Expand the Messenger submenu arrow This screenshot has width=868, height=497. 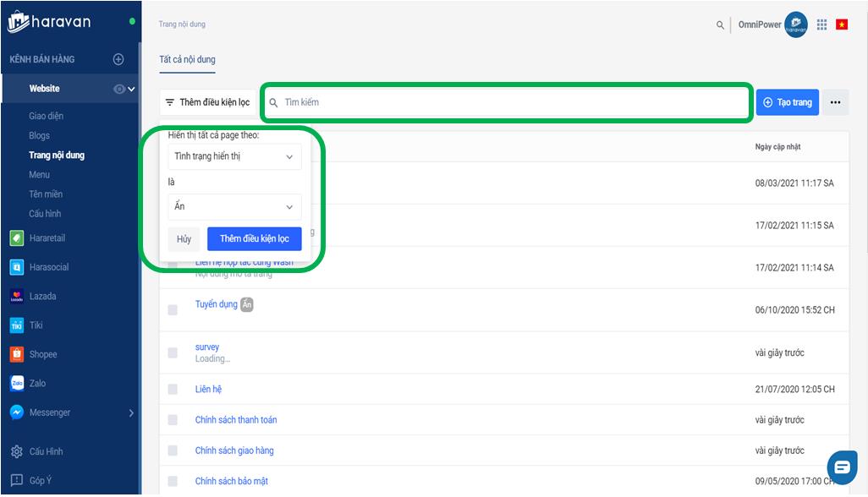[131, 413]
